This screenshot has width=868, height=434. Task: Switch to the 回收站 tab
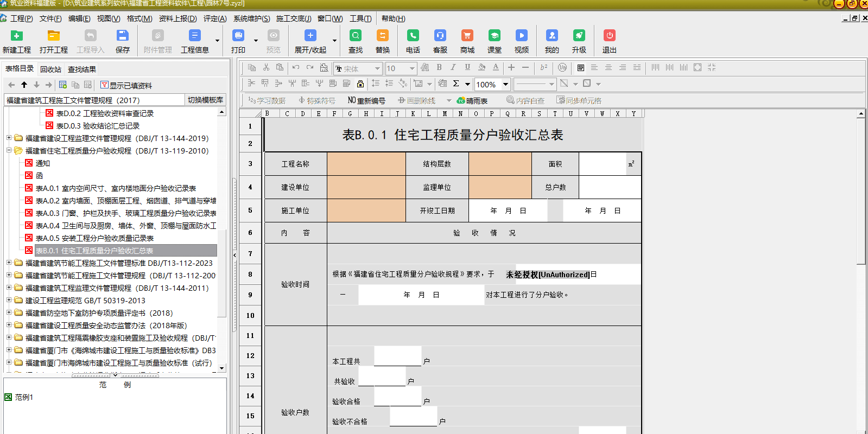(x=50, y=69)
